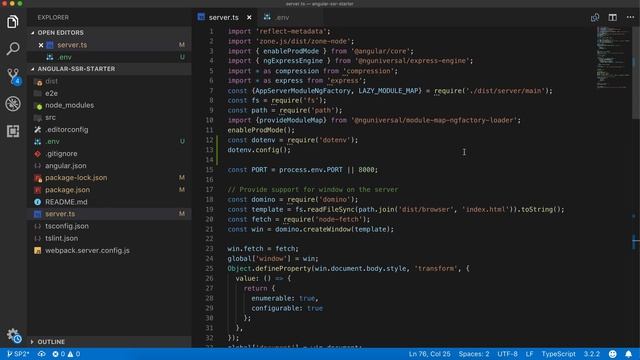640x360 pixels.
Task: Open the Manage gear menu
Action: (x=13, y=336)
